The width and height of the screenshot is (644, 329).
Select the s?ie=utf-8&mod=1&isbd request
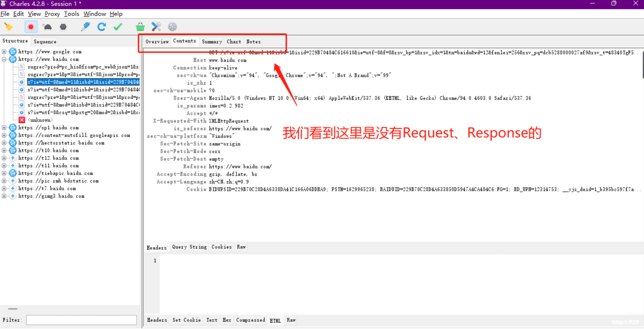(84, 105)
